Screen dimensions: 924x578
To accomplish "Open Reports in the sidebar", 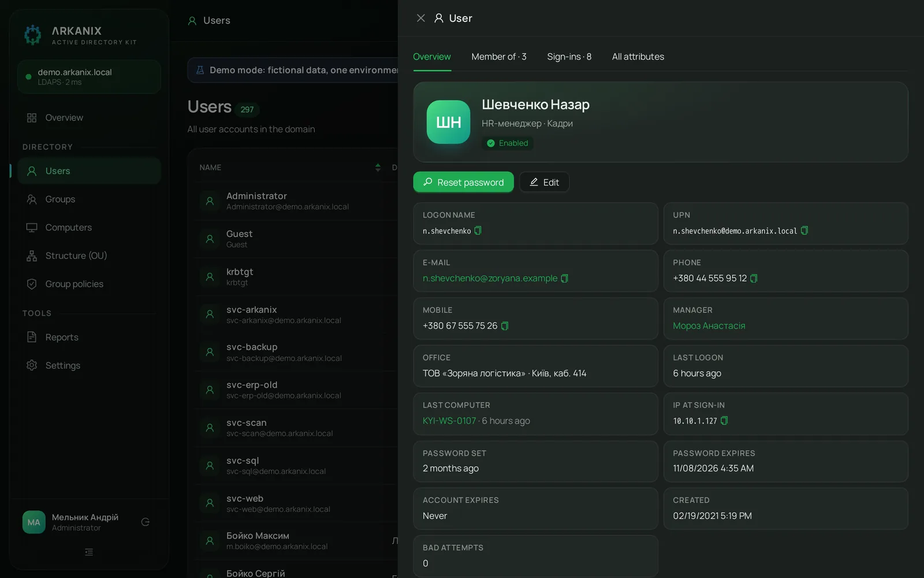I will pyautogui.click(x=89, y=337).
